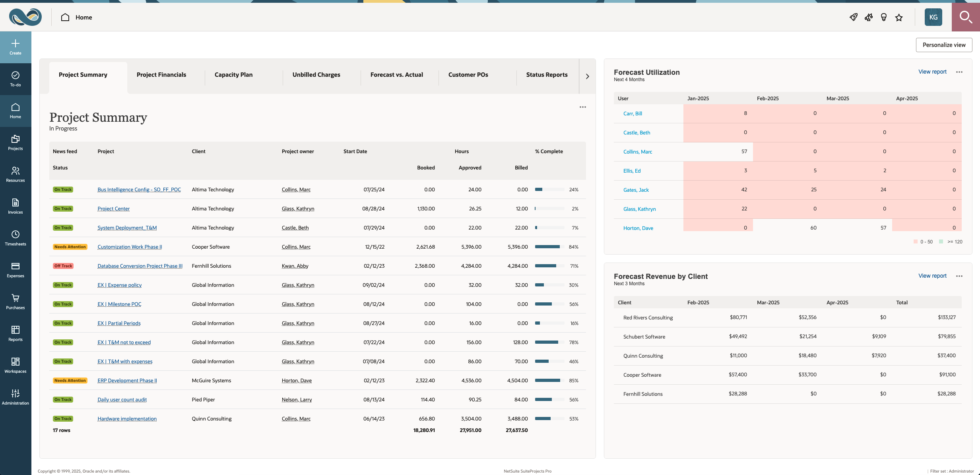Open the KG user profile avatar
The height and width of the screenshot is (475, 980).
[933, 18]
